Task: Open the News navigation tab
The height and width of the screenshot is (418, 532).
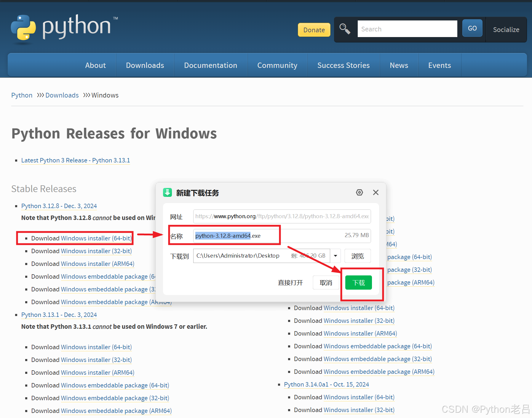Action: point(399,65)
